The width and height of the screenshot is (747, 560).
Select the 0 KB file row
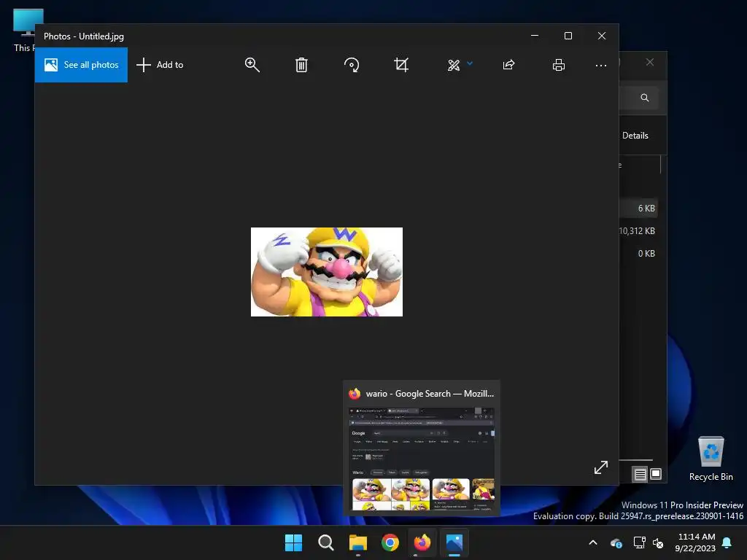(x=638, y=253)
